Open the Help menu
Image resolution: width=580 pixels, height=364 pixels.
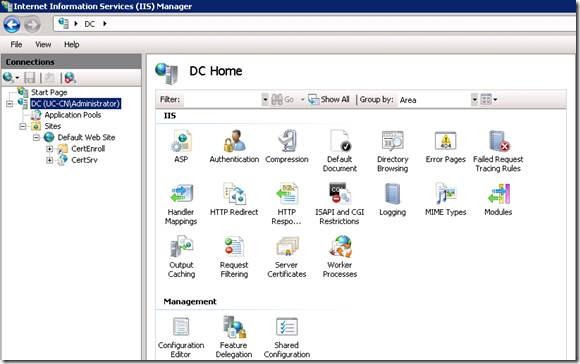coord(71,44)
